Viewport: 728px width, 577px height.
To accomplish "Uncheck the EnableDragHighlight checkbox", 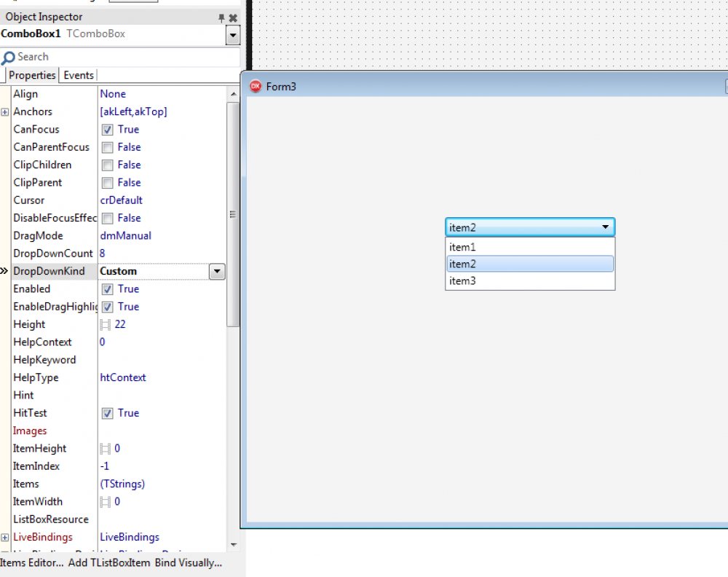I will click(107, 307).
